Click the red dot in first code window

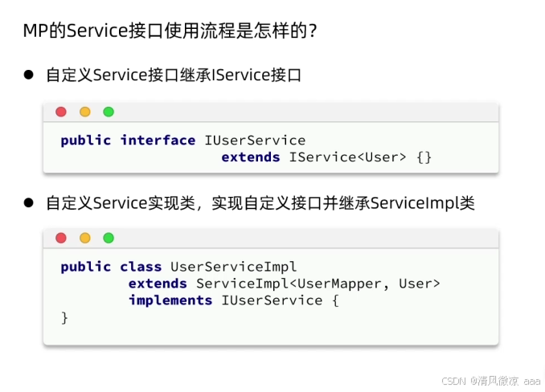(61, 112)
